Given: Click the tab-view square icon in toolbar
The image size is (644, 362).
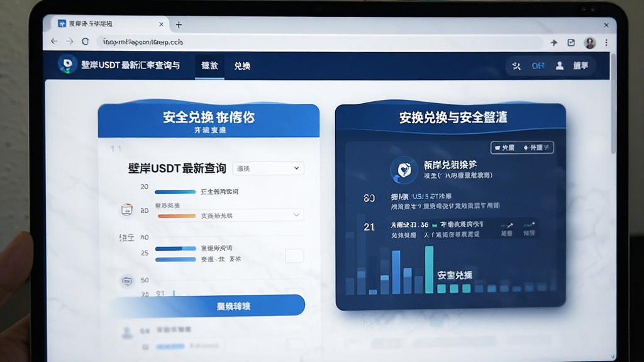Looking at the screenshot, I should tap(571, 43).
